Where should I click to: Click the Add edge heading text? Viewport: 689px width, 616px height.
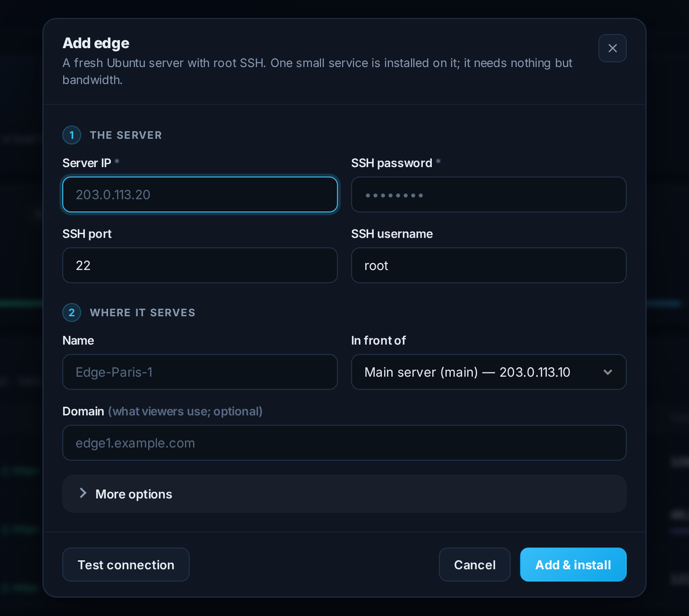coord(96,43)
